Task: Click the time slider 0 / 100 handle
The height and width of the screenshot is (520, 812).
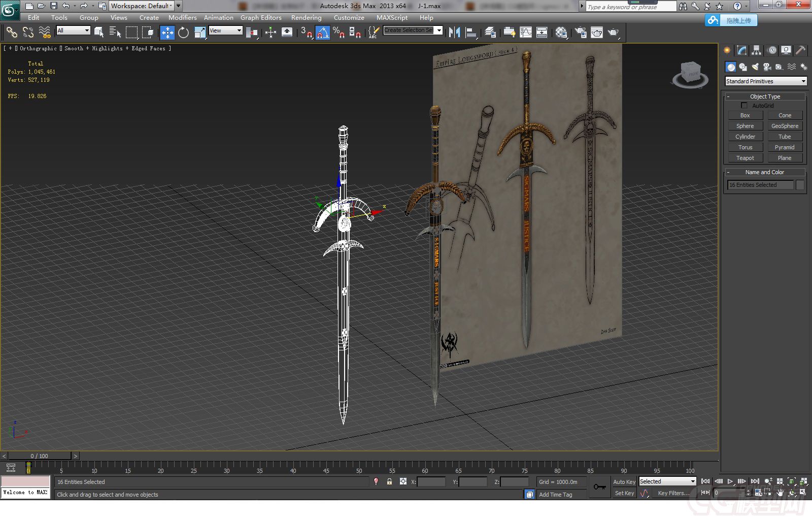Action: 40,456
